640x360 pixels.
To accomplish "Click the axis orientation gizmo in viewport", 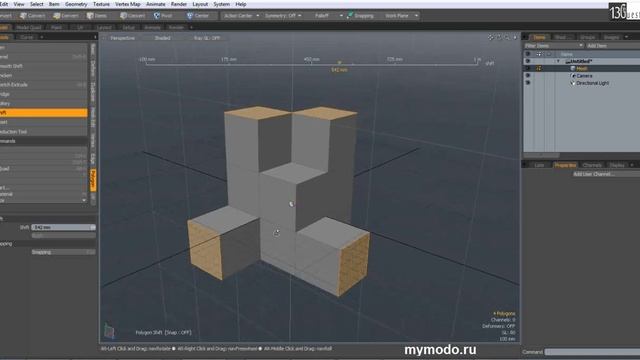I will pos(109,331).
